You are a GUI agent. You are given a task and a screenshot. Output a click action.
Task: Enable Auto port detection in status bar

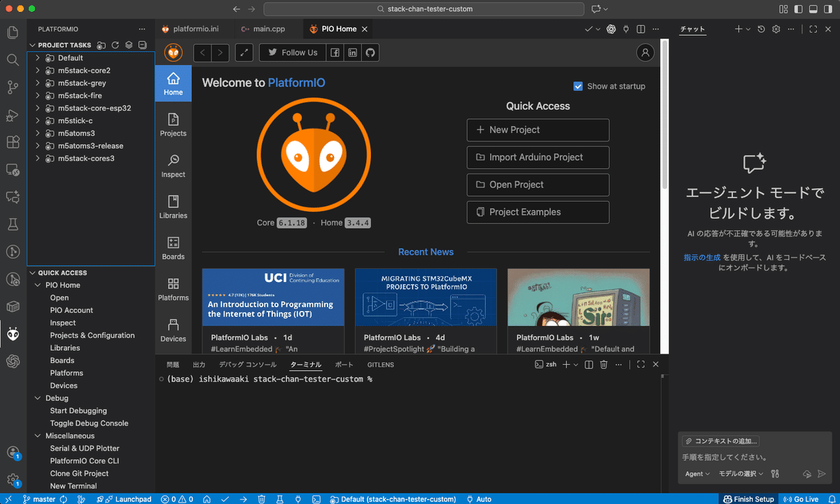click(x=479, y=498)
